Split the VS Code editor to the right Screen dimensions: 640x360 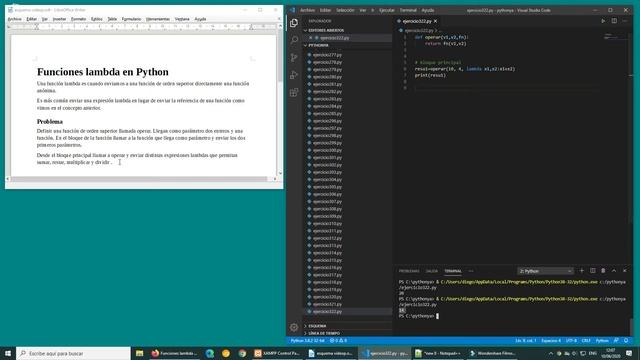click(614, 21)
